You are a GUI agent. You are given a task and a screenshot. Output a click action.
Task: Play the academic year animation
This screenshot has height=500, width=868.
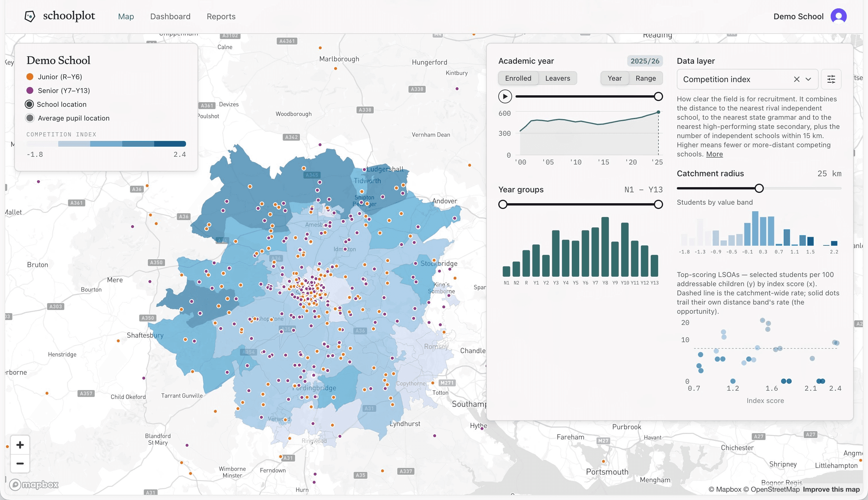point(505,96)
